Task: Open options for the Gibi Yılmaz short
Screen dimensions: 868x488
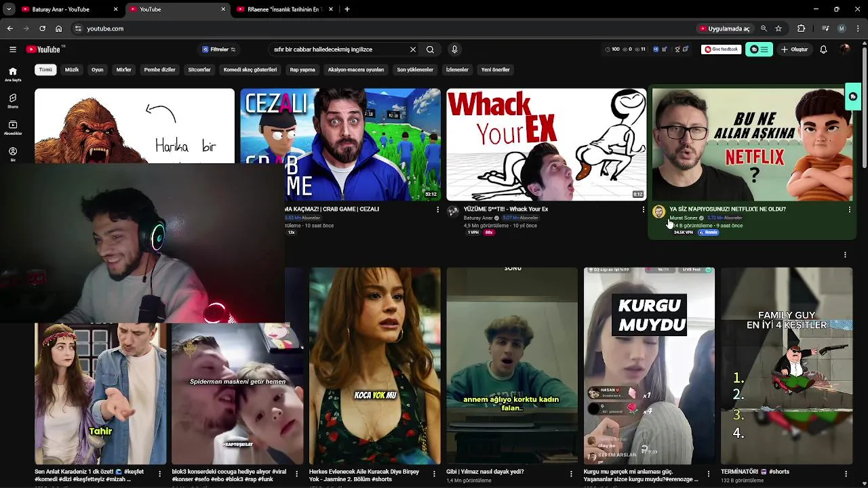Action: (571, 474)
